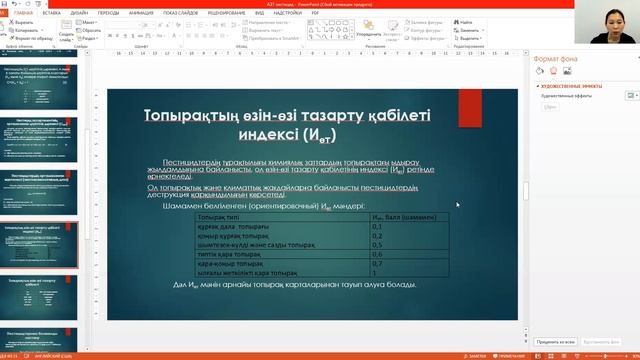The image size is (640, 360).
Task: Select slide thumbnail titled Топырақтың өзін-өзі тазарту қабілеті индексі
Action: coord(39,245)
